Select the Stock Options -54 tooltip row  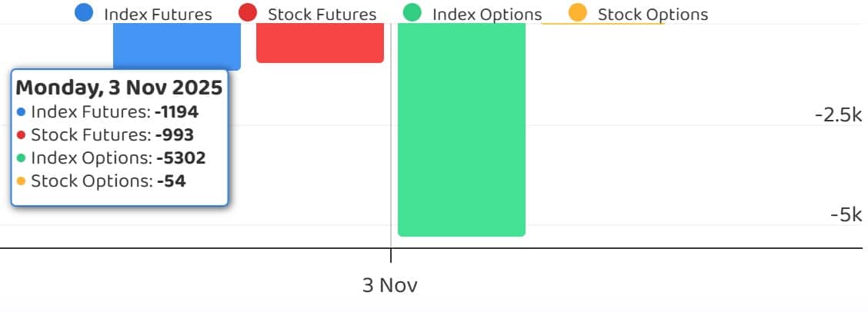(101, 181)
